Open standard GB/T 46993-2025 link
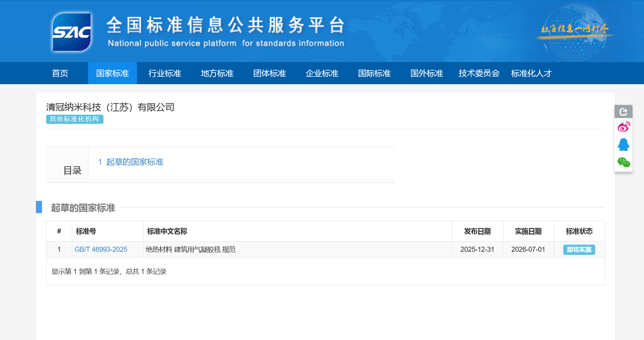This screenshot has width=644, height=340. 101,249
